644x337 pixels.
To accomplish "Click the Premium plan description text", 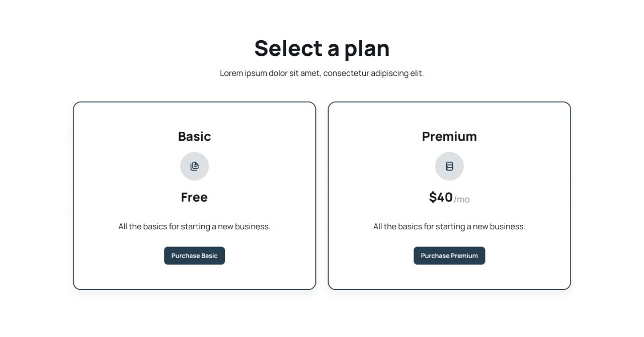I will [449, 226].
